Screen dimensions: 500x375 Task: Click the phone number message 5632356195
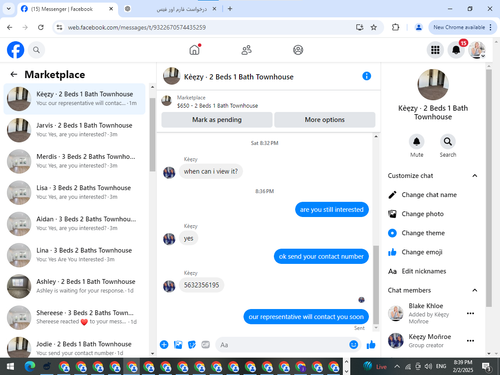click(201, 285)
